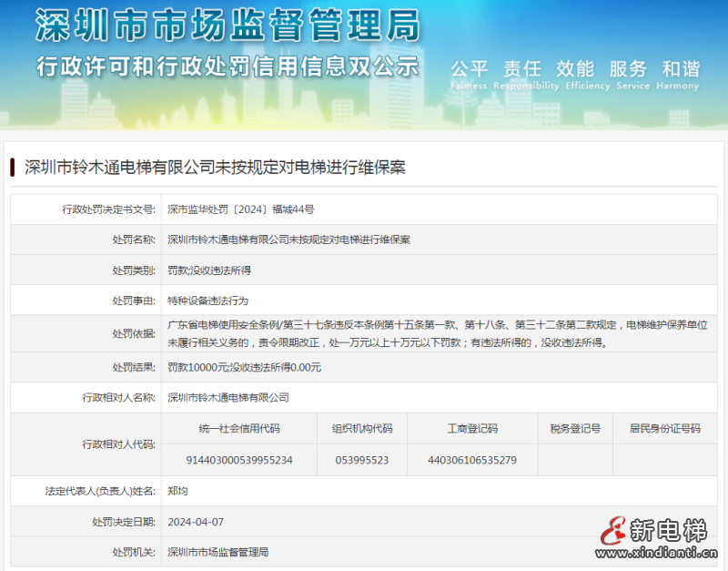Click the 行政许可和行政处罚信用信息双公示 banner subtitle
Viewport: 728px width, 571px height.
point(227,66)
